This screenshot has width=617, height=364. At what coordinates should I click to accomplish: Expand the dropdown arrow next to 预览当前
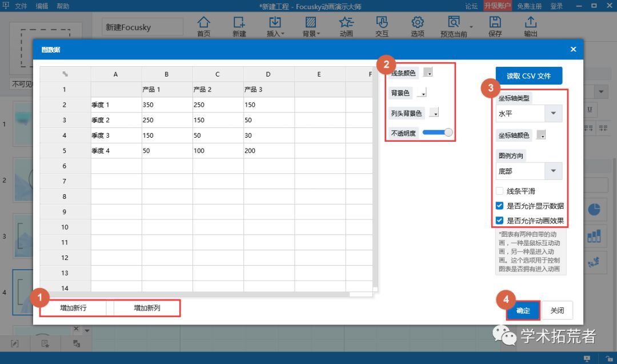click(x=471, y=27)
